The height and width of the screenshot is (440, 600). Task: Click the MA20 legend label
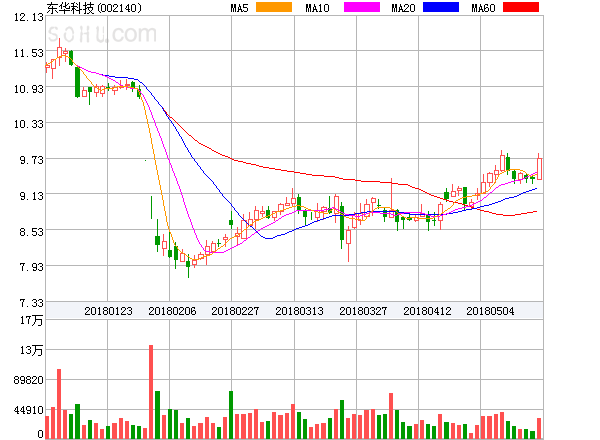click(403, 8)
